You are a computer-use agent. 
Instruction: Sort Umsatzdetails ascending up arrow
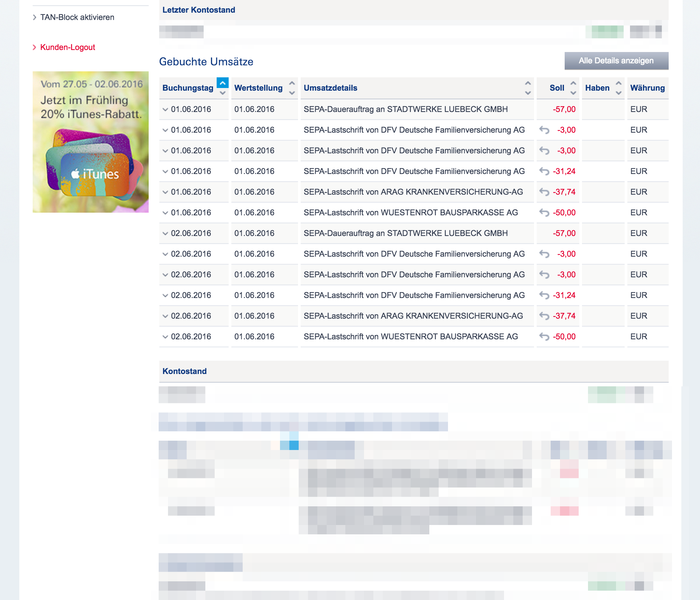(x=528, y=83)
